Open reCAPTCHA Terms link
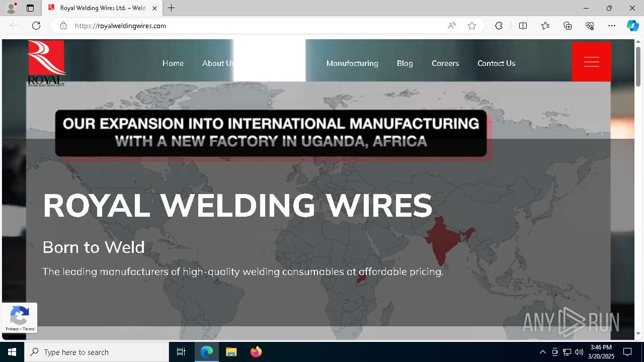Screen dimensions: 644x362 [29, 329]
